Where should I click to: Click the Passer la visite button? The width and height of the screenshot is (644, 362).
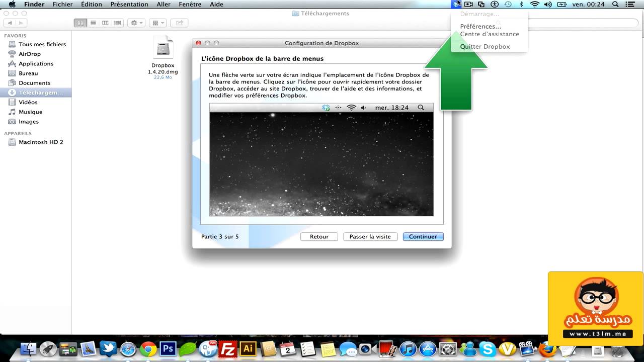click(370, 236)
